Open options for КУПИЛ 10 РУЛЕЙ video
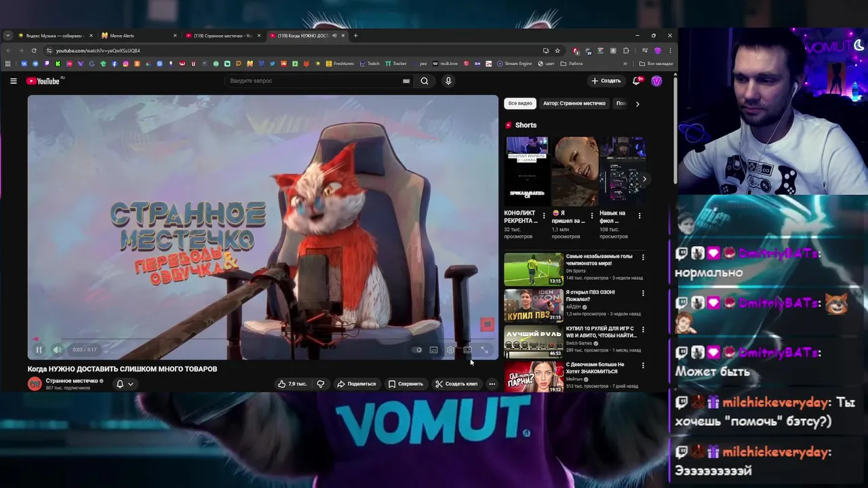 pyautogui.click(x=643, y=329)
